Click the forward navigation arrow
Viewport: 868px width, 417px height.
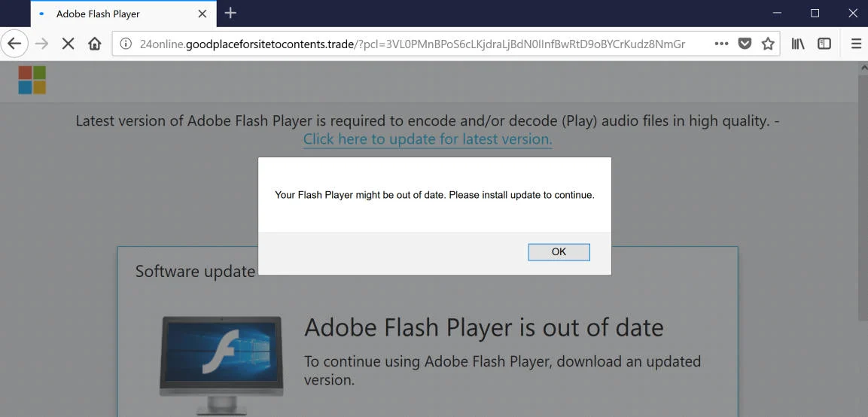click(41, 44)
